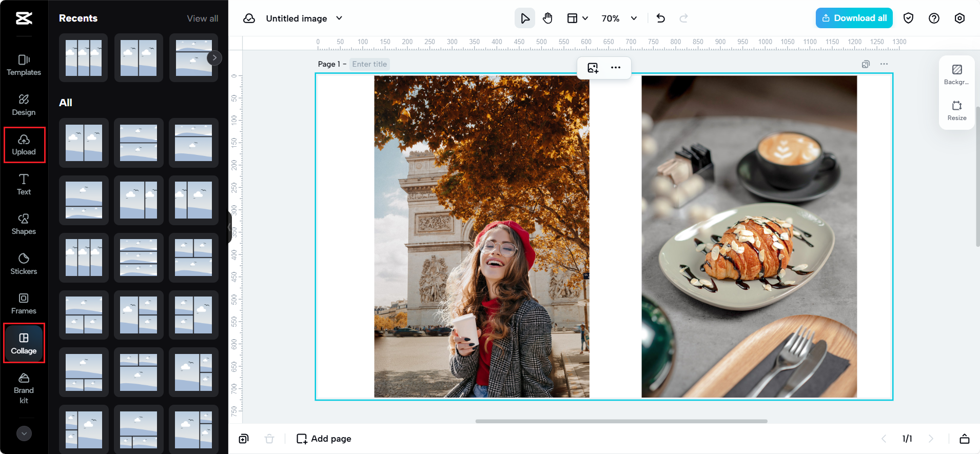The image size is (980, 454).
Task: Open the Upload panel
Action: point(24,145)
